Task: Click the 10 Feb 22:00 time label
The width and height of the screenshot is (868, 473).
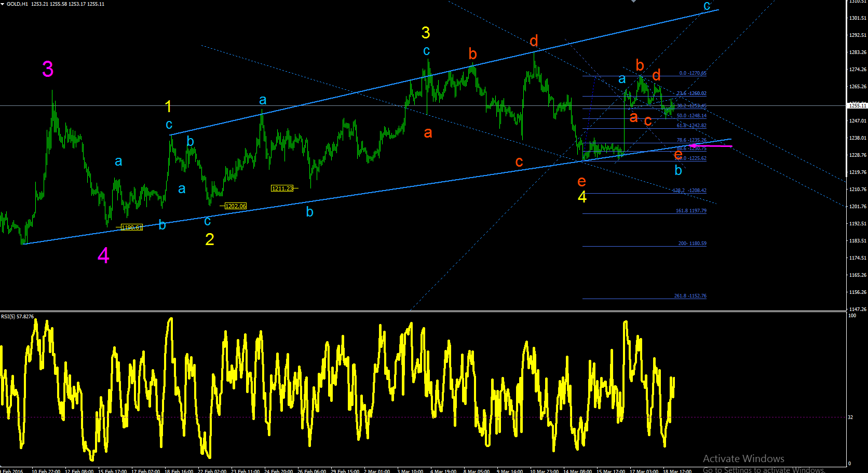Action: click(x=46, y=471)
